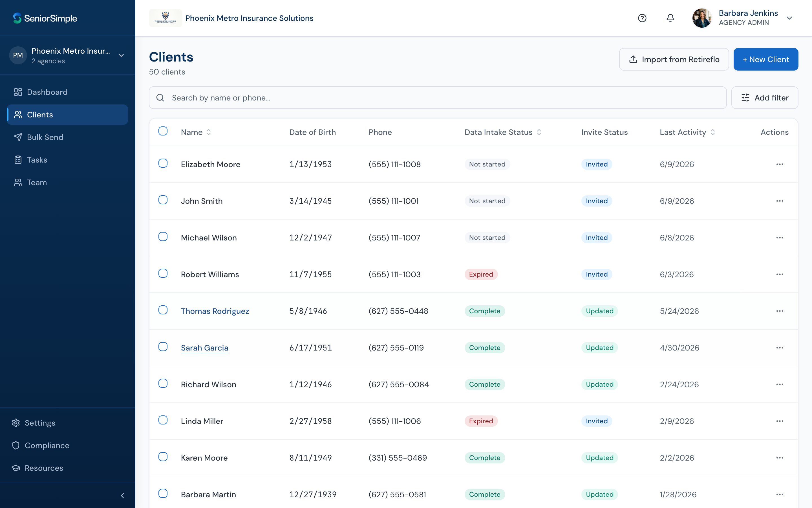Open Bulk Send in sidebar
Screen dimensions: 812x508
click(67, 137)
